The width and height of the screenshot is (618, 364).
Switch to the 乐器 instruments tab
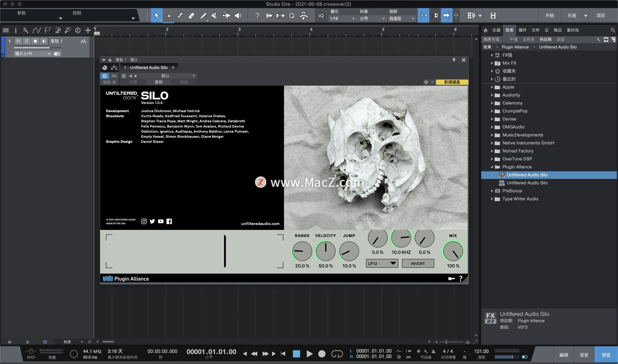496,30
